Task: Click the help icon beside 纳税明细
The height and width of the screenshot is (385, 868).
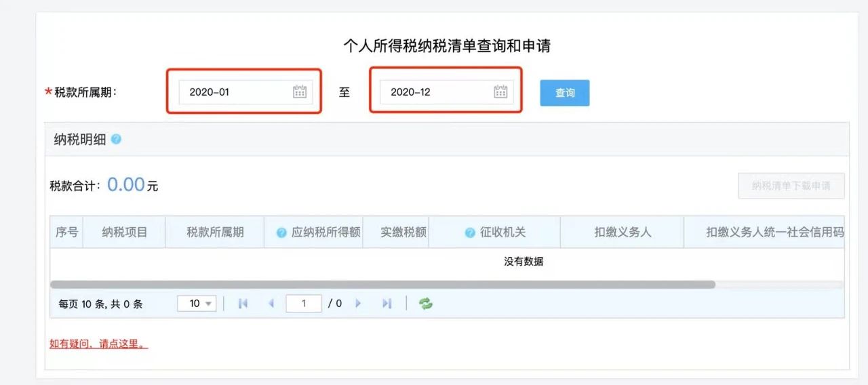Action: [x=116, y=139]
